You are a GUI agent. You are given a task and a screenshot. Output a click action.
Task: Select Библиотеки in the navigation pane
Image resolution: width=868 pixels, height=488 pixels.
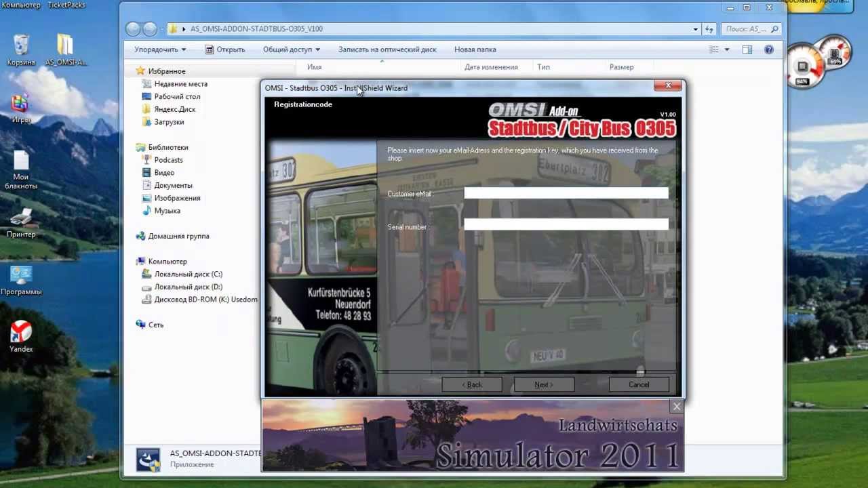click(162, 147)
